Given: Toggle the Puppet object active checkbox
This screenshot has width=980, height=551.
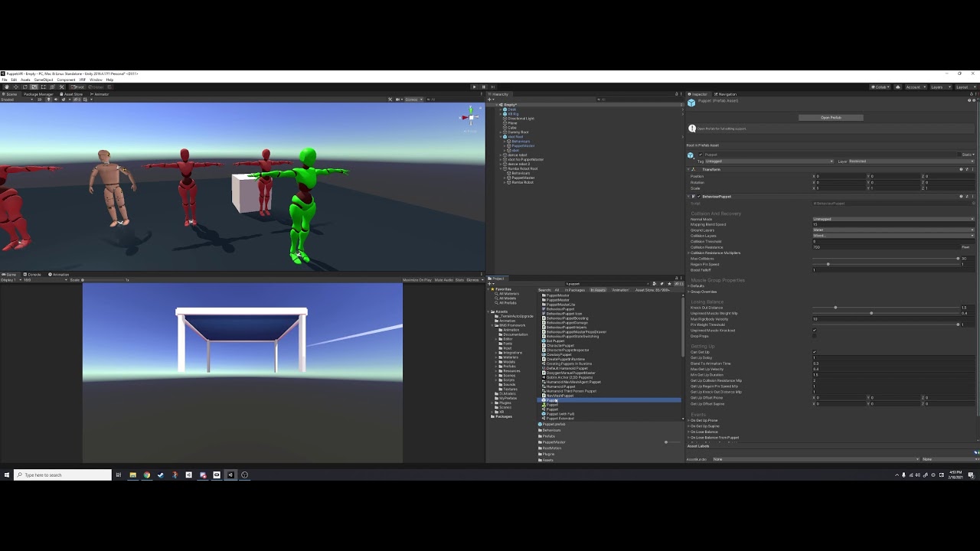Looking at the screenshot, I should tap(701, 155).
